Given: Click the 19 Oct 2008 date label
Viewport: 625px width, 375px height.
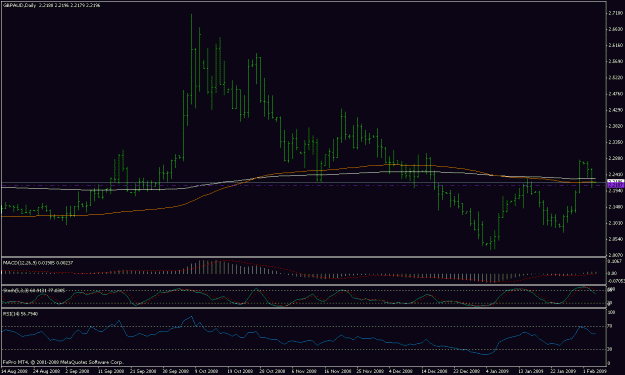Looking at the screenshot, I should pos(240,371).
